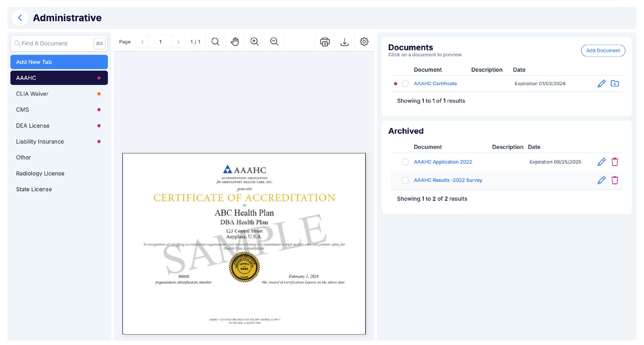Screen dimensions: 644x345
Task: Delete AAAHC Results -2022 Survey document
Action: (615, 180)
